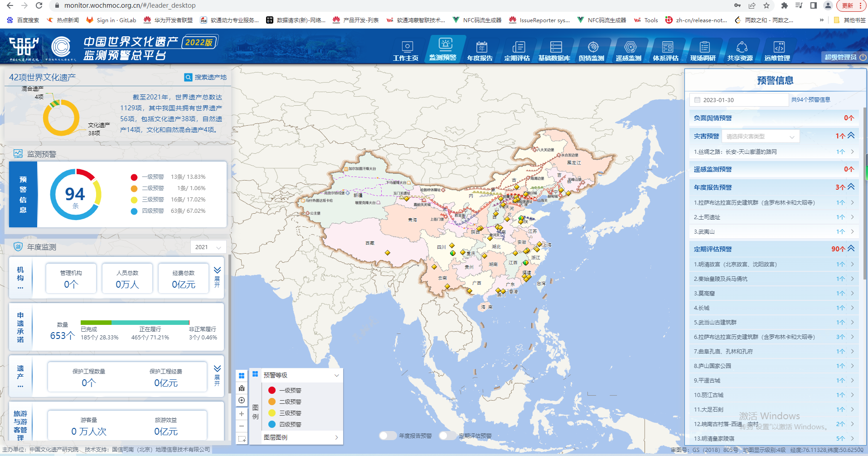868x456 pixels.
Task: Click the 体系评估 icon in navigation
Action: tap(667, 47)
